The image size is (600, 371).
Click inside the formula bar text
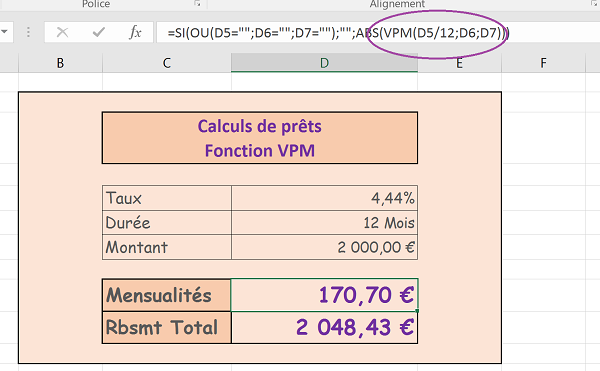pos(339,33)
